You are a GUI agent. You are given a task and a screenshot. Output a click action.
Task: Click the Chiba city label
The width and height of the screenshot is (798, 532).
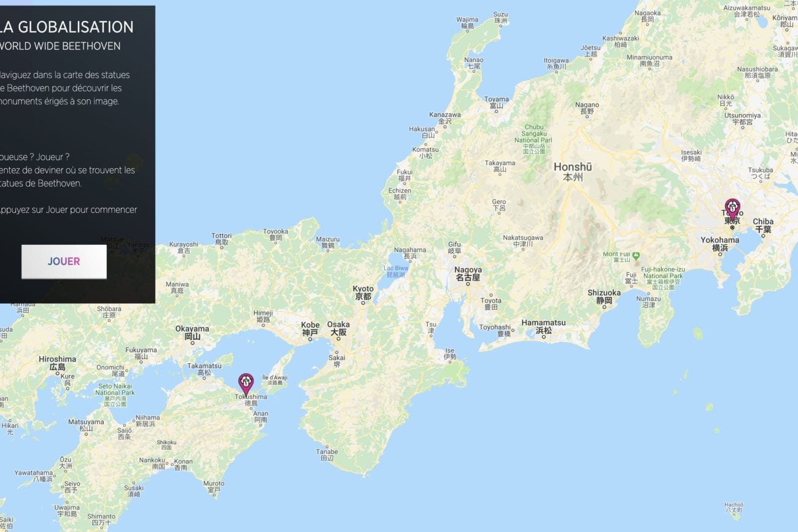tap(763, 225)
